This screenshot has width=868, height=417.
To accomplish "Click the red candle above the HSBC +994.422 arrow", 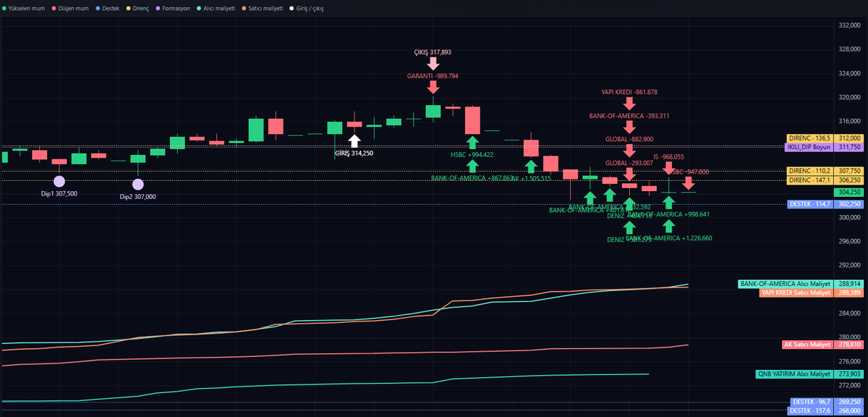I will pos(472,120).
